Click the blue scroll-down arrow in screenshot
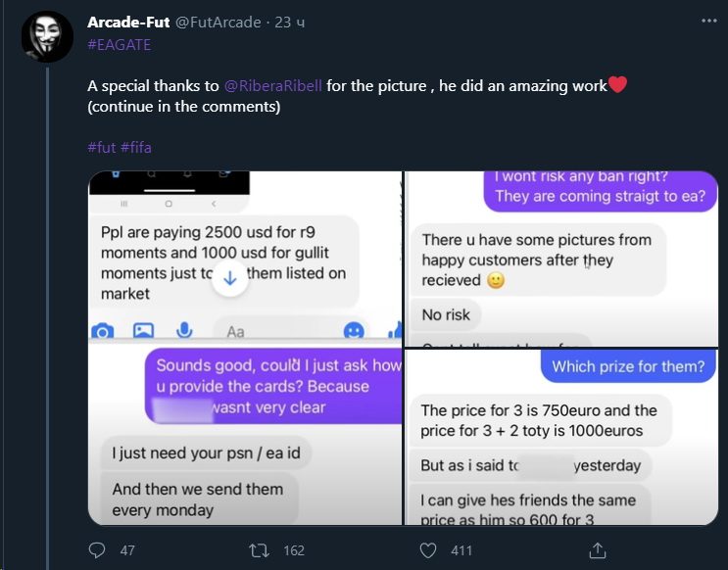This screenshot has height=570, width=728. (230, 278)
